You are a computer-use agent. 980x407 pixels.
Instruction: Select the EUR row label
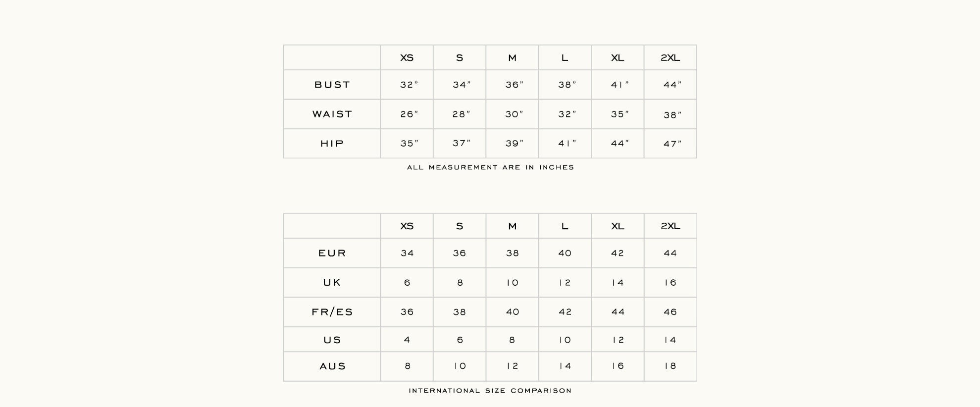[332, 253]
